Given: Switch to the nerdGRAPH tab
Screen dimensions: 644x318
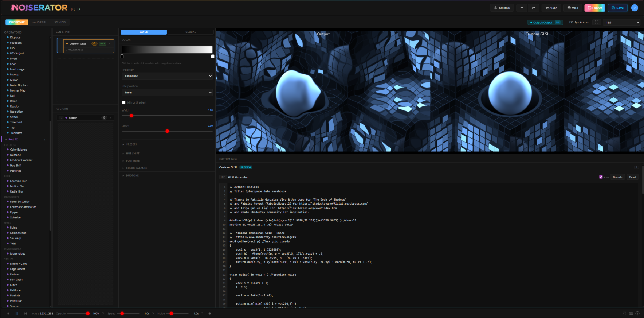Looking at the screenshot, I should click(39, 22).
